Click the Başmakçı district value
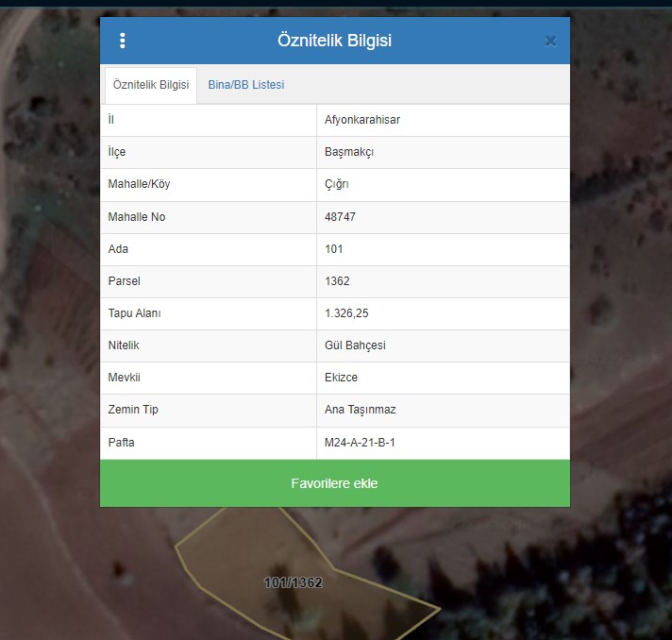 pyautogui.click(x=349, y=152)
